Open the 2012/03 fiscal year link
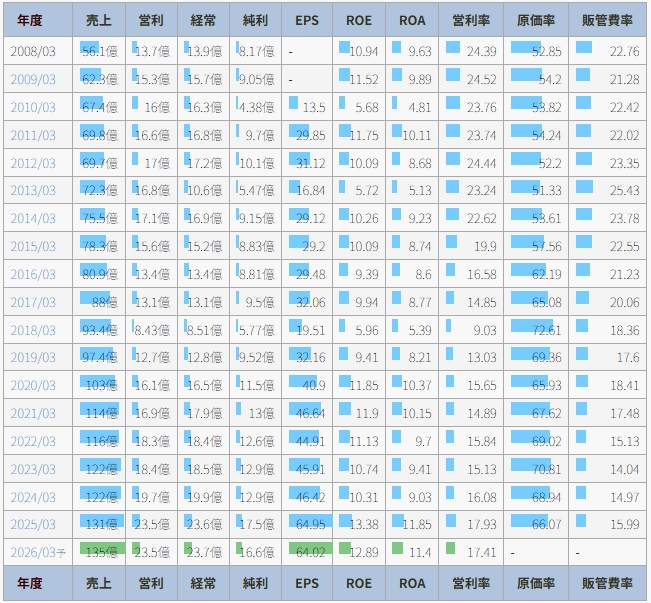Image resolution: width=651 pixels, height=603 pixels. 33,164
